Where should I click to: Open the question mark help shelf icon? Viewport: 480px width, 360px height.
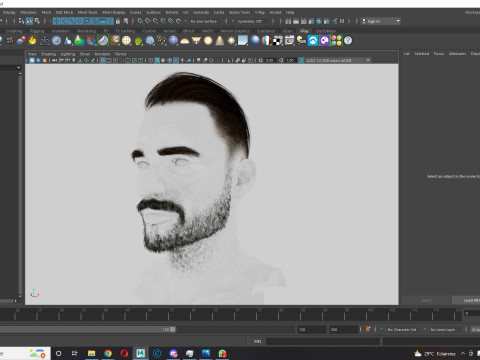[348, 41]
